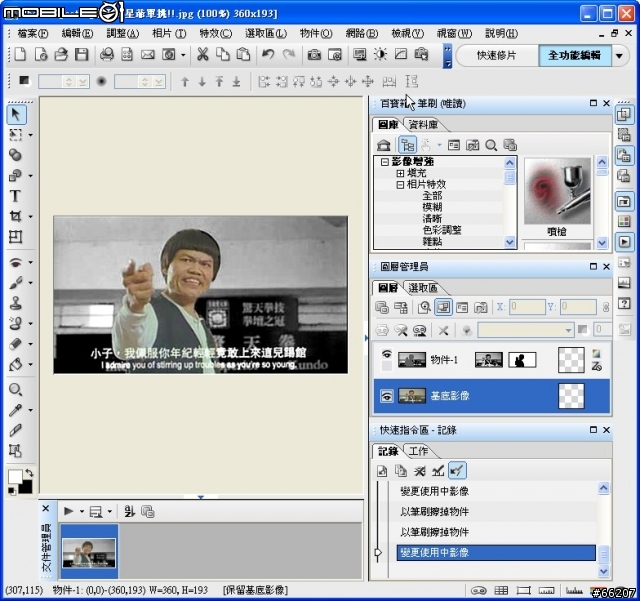Click the Copy icon

pyautogui.click(x=222, y=54)
